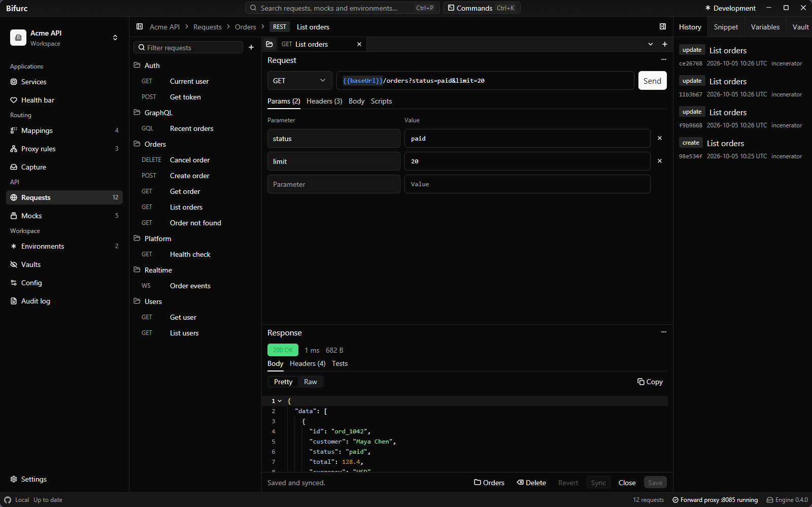Select the Order events WS request

click(195, 286)
